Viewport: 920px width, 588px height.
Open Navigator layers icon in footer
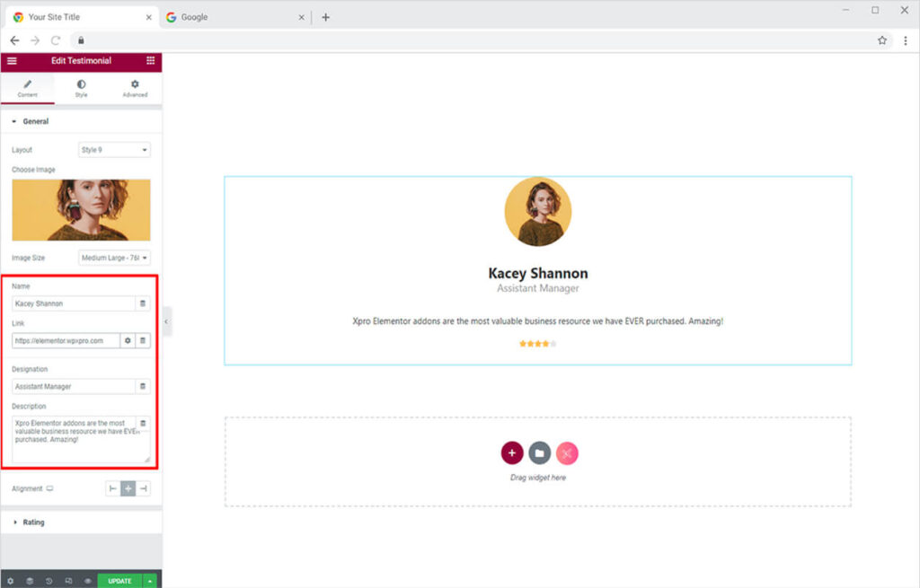tap(29, 581)
